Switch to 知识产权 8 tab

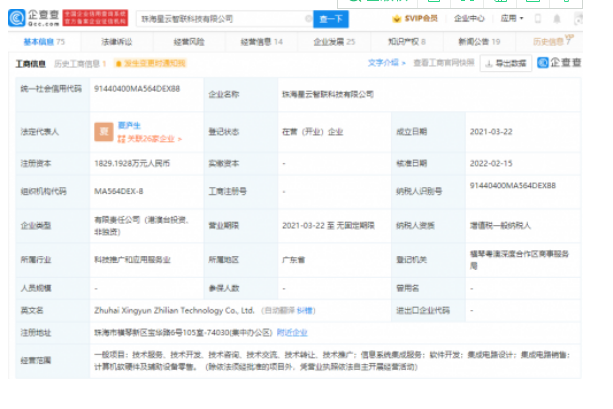tap(407, 42)
